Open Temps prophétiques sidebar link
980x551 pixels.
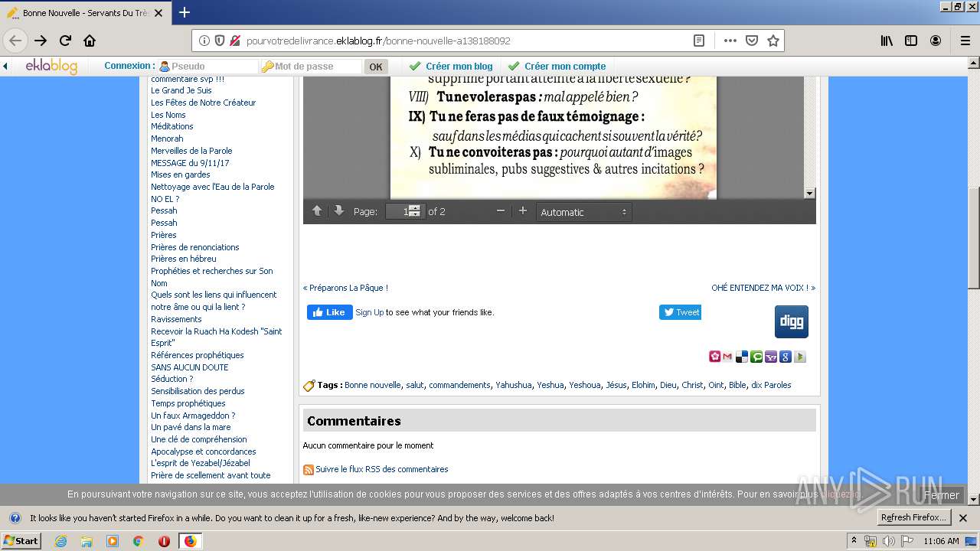click(188, 403)
